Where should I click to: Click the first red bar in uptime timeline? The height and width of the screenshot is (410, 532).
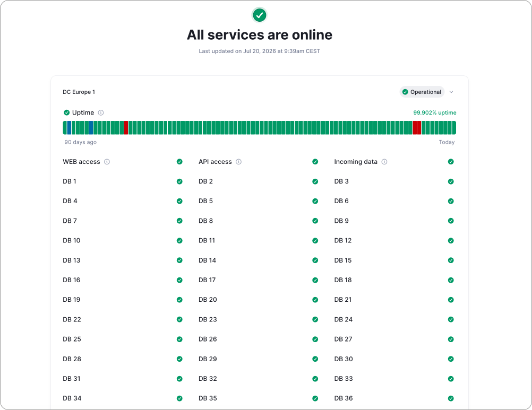pos(126,128)
